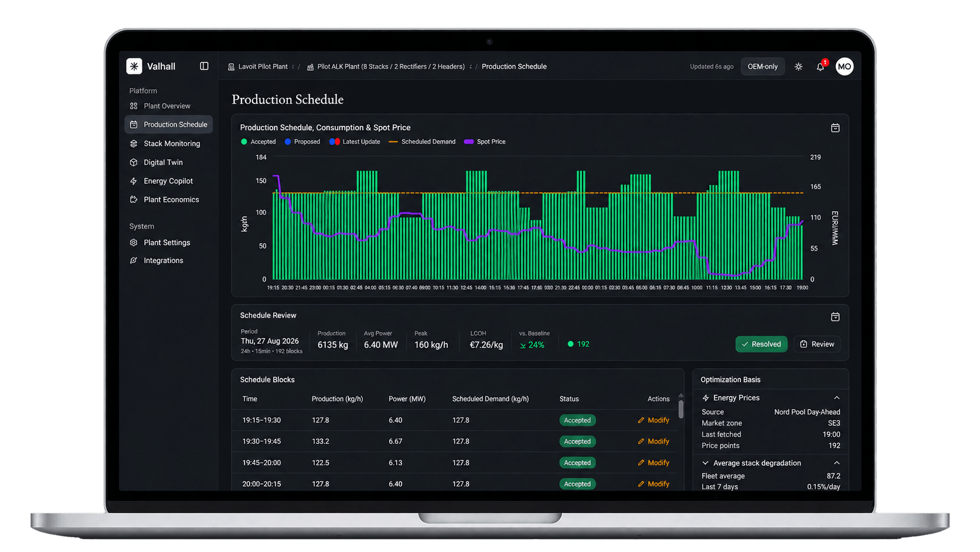Image resolution: width=980 pixels, height=552 pixels.
Task: Collapse the sidebar with the panel icon
Action: [204, 66]
